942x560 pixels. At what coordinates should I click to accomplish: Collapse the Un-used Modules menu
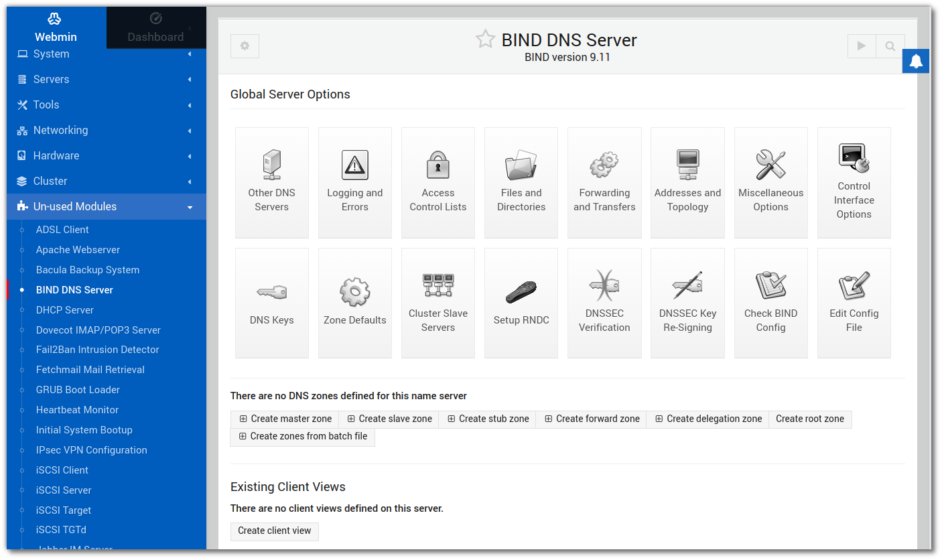pyautogui.click(x=107, y=206)
